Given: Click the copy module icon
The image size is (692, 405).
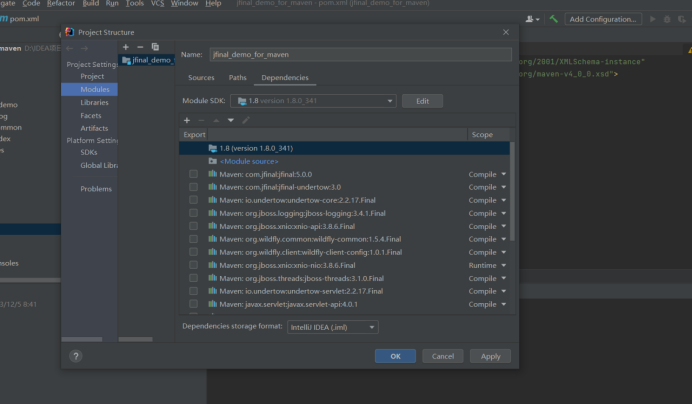Looking at the screenshot, I should coord(155,47).
